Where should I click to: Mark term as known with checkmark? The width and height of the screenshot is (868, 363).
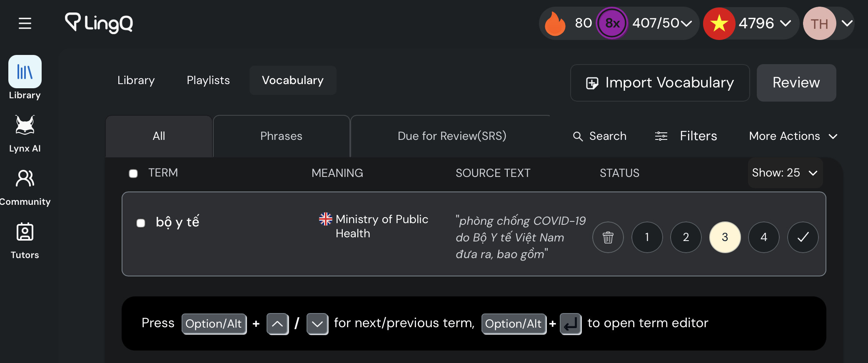[x=803, y=237]
